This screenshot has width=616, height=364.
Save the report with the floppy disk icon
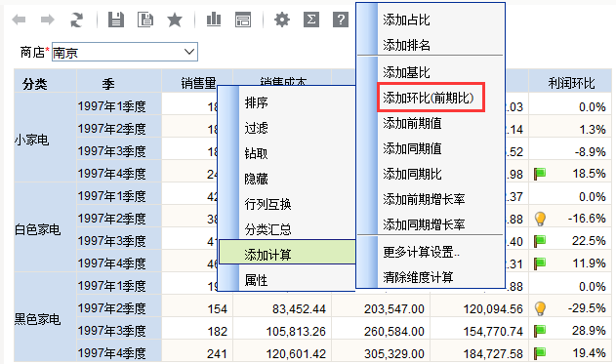(x=116, y=20)
